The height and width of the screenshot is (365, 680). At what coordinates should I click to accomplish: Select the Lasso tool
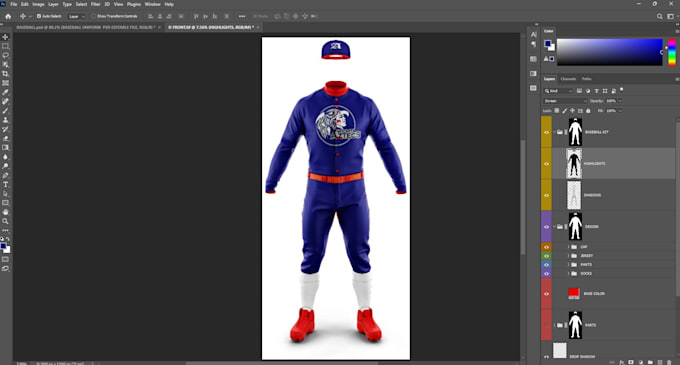(x=5, y=55)
